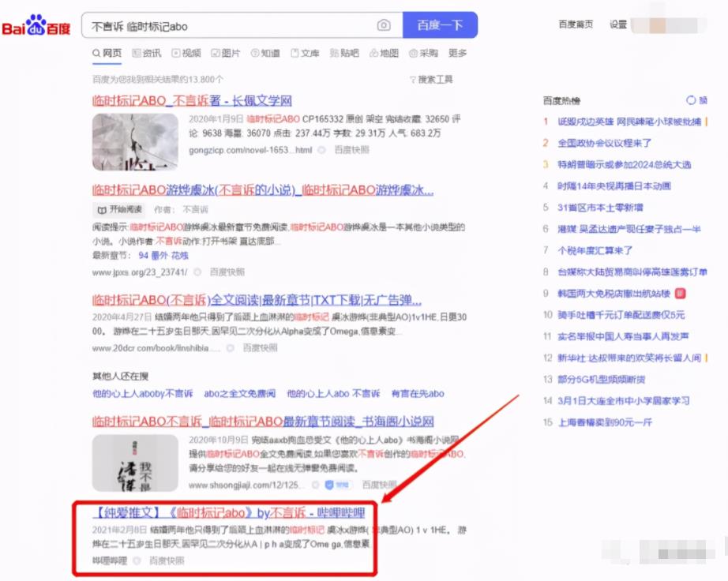728x581 pixels.
Task: Open hot item 全国政协会议议程来了
Action: point(605,143)
